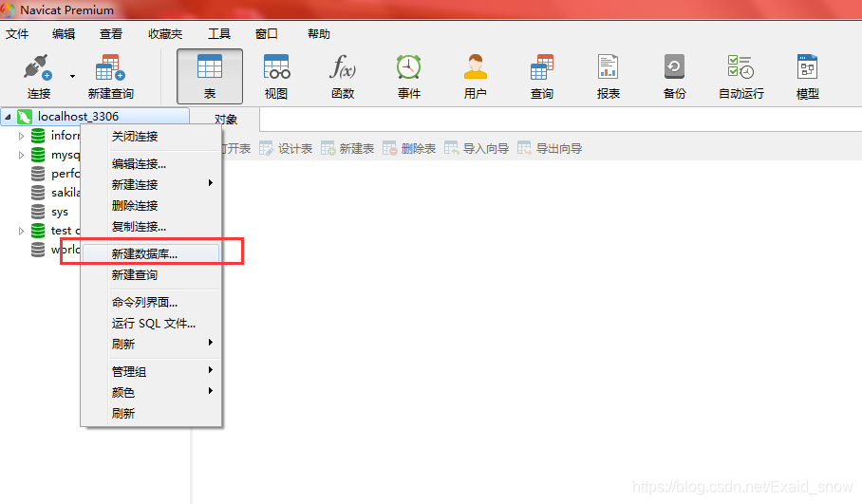The image size is (862, 504).
Task: Collapse the localhost_3306 connection node
Action: (x=8, y=117)
